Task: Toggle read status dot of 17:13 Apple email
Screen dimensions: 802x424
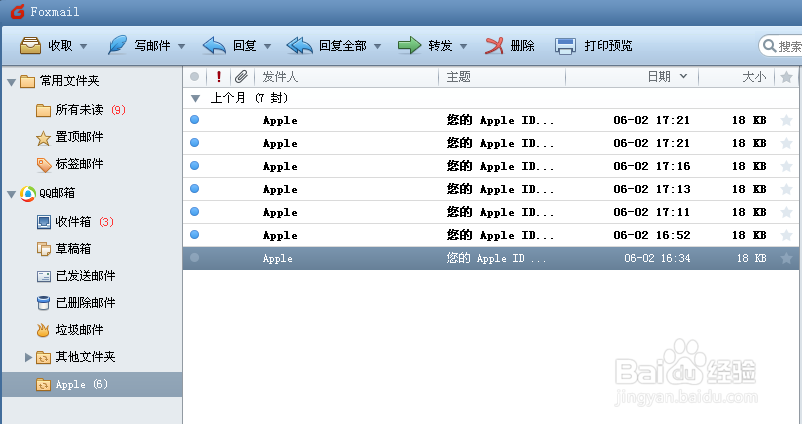Action: click(x=194, y=189)
